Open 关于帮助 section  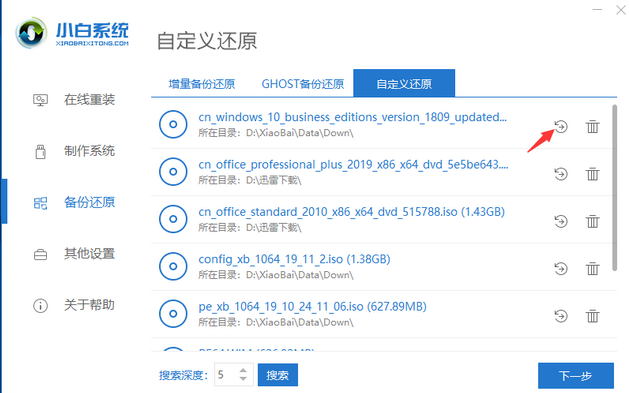pyautogui.click(x=89, y=305)
